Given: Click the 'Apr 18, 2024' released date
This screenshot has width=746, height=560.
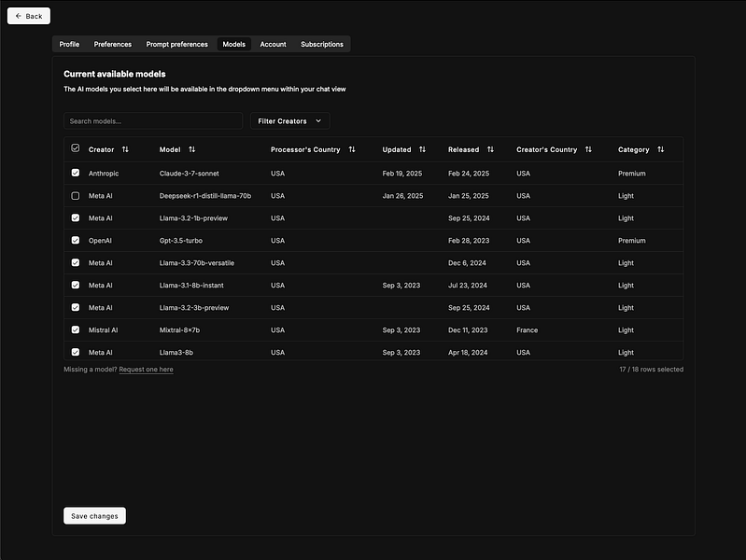Looking at the screenshot, I should pos(468,352).
